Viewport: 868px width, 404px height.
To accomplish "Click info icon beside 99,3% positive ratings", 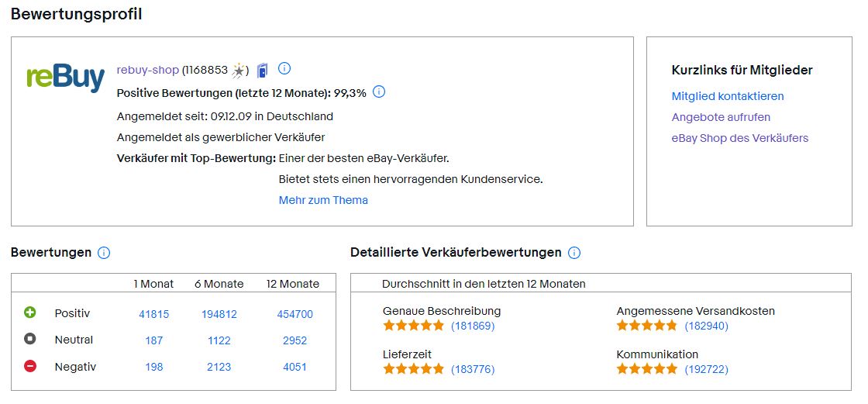I will tap(379, 92).
